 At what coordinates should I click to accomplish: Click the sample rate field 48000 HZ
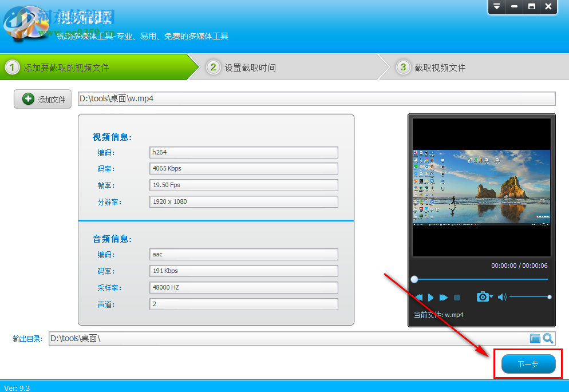click(x=243, y=288)
